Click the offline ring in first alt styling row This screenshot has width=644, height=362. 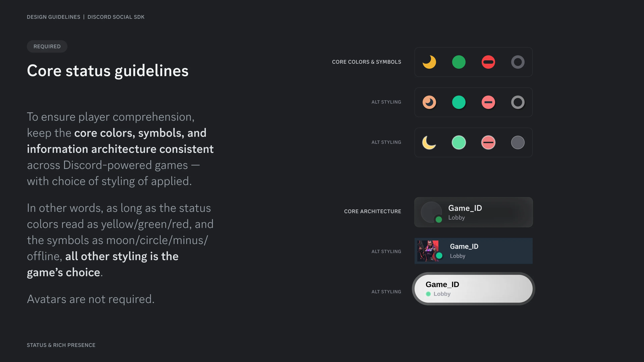click(518, 102)
